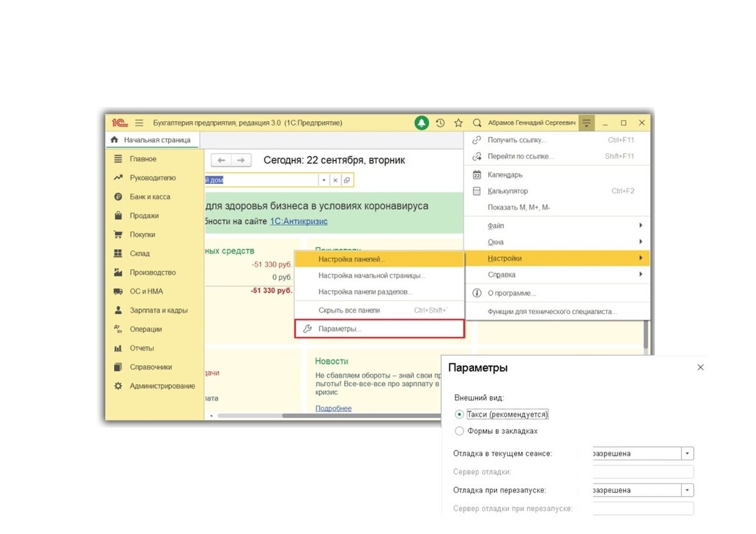Open Функции для технического специалиста
The image size is (756, 534).
tap(557, 312)
